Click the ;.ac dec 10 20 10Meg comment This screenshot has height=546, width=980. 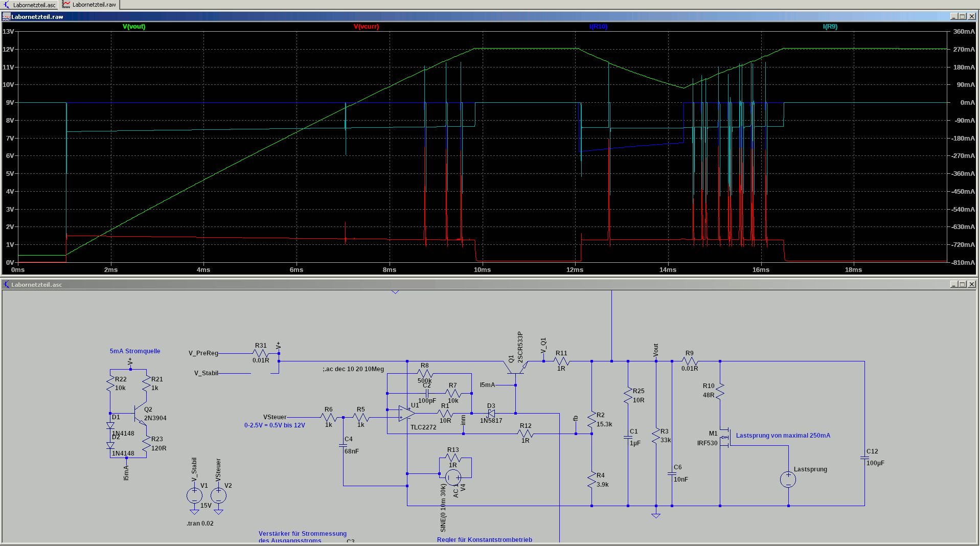(353, 369)
